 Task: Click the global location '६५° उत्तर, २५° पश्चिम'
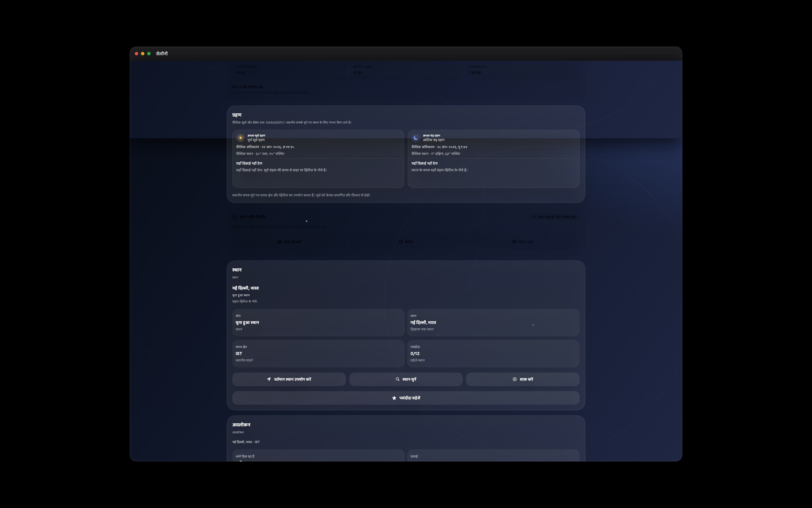[x=270, y=154]
